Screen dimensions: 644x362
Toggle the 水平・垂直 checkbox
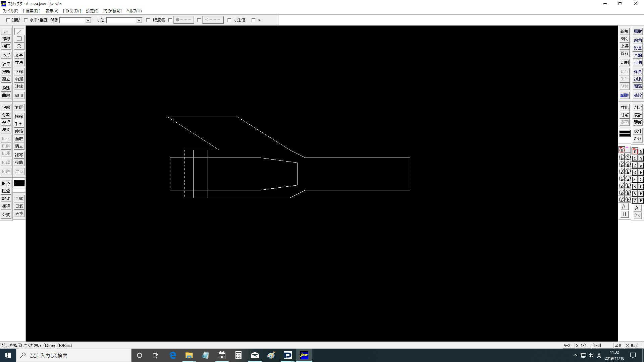[x=26, y=20]
